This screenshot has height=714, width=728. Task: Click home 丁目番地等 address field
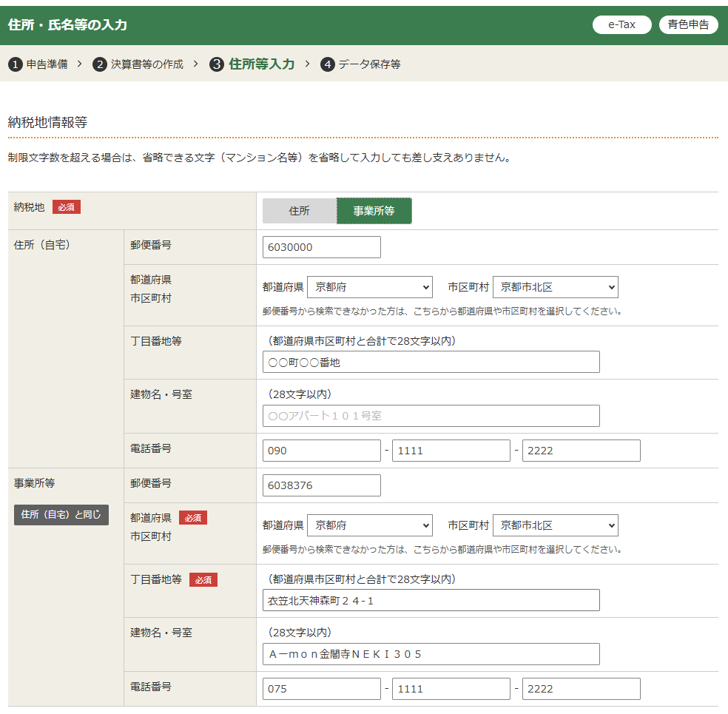431,362
